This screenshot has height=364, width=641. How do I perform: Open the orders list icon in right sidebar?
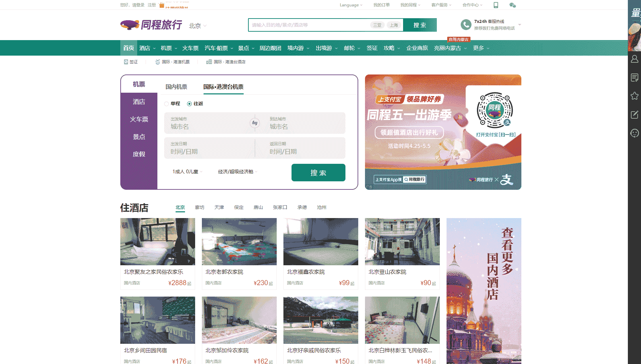(635, 78)
